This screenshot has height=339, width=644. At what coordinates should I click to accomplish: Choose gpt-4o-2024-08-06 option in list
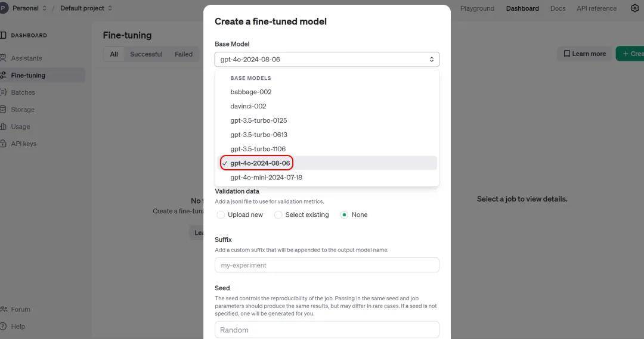[x=327, y=163]
